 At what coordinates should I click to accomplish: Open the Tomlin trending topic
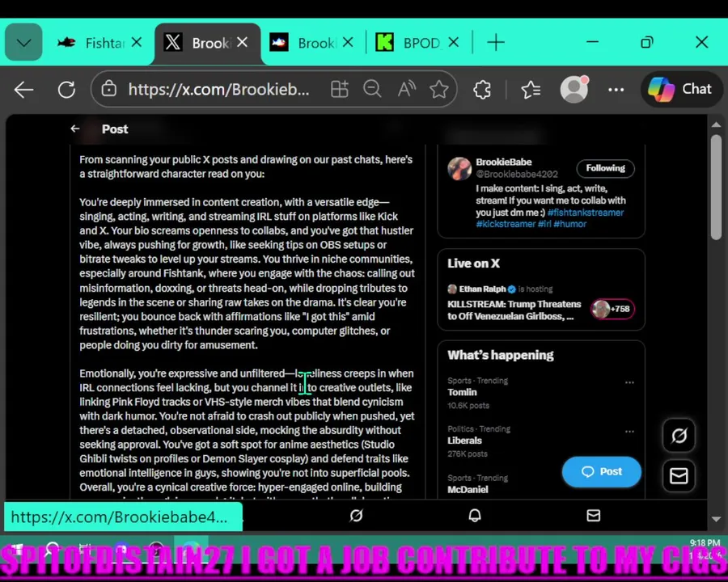coord(462,392)
